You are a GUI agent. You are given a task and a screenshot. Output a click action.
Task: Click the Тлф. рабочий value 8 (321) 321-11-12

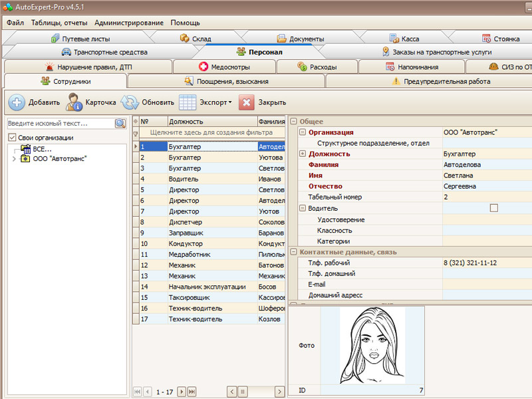click(x=470, y=263)
